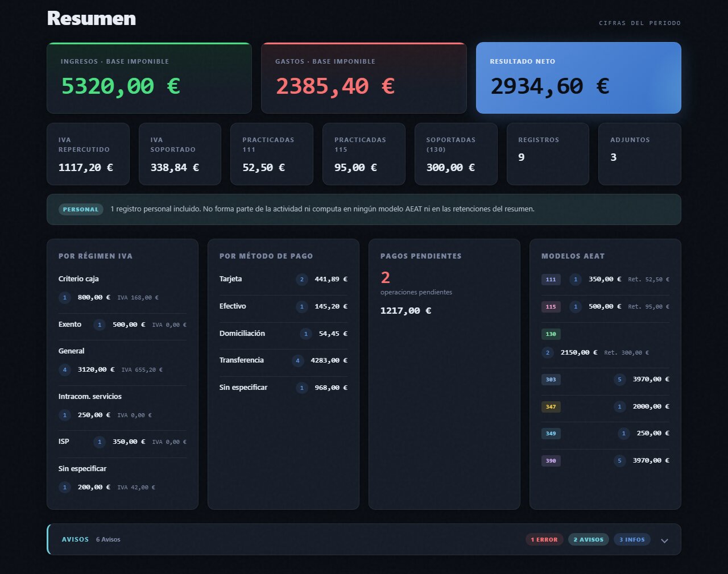Click 'Sin especificar' under Por Método de Pago

click(x=243, y=388)
